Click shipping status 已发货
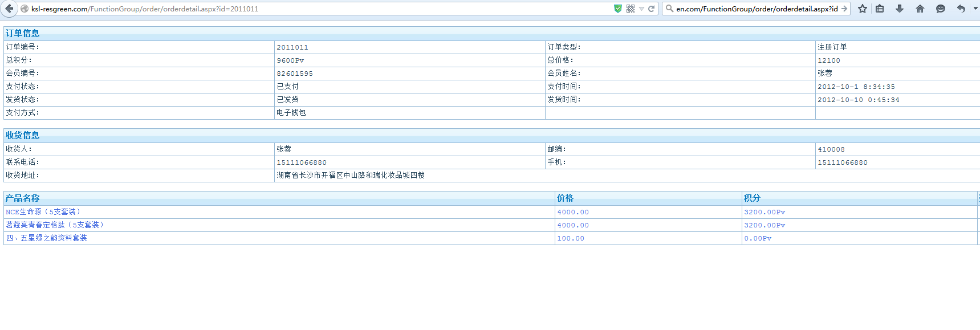 coord(287,100)
